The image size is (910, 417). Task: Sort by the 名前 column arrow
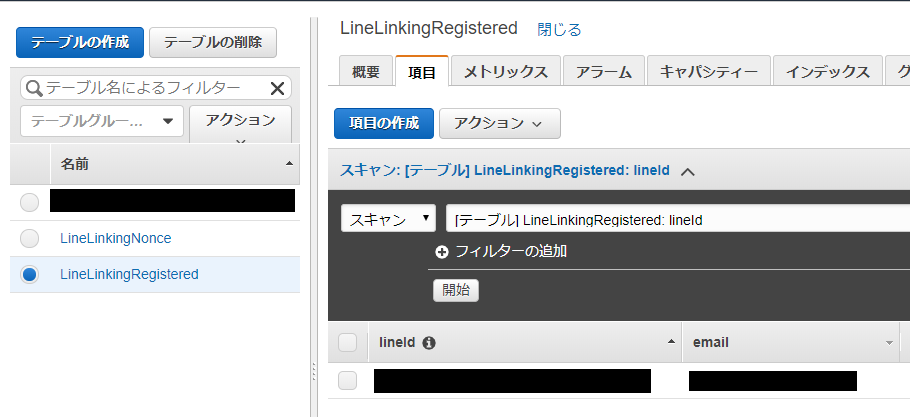(289, 164)
